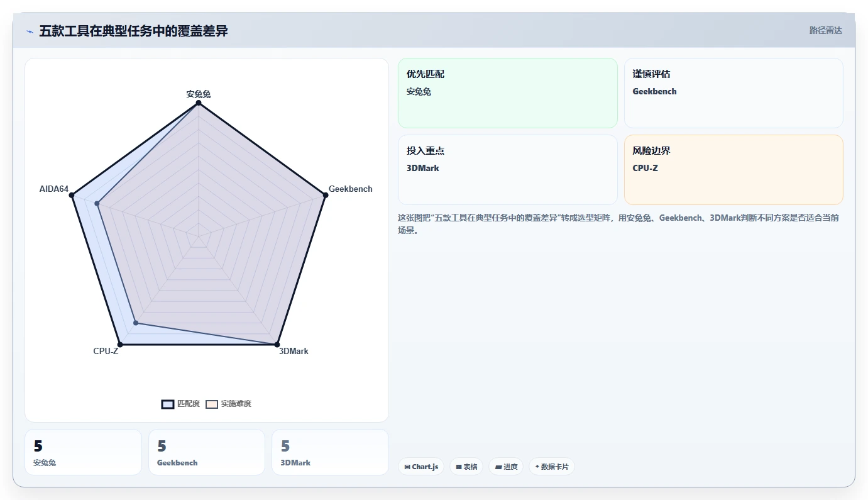Click the lightning icon beside the title
Viewport: 868px width, 500px height.
[30, 31]
